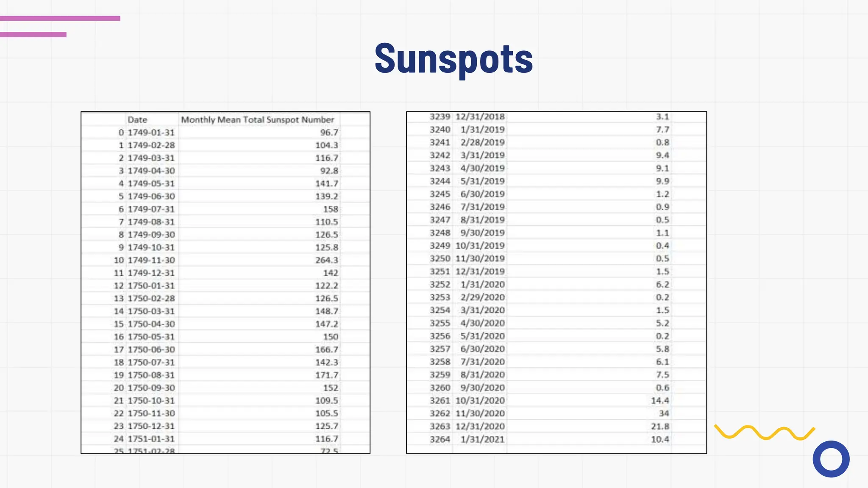Image resolution: width=868 pixels, height=488 pixels.
Task: Select the value 14.4
Action: click(x=660, y=400)
